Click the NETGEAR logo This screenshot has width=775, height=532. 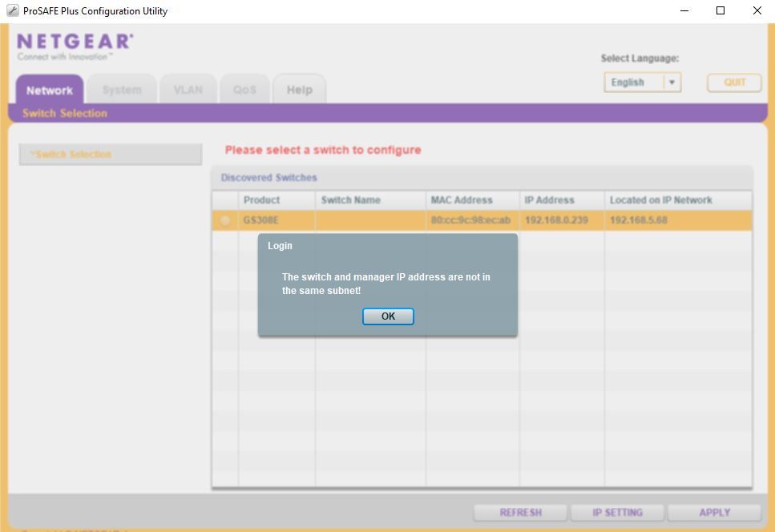click(x=75, y=42)
